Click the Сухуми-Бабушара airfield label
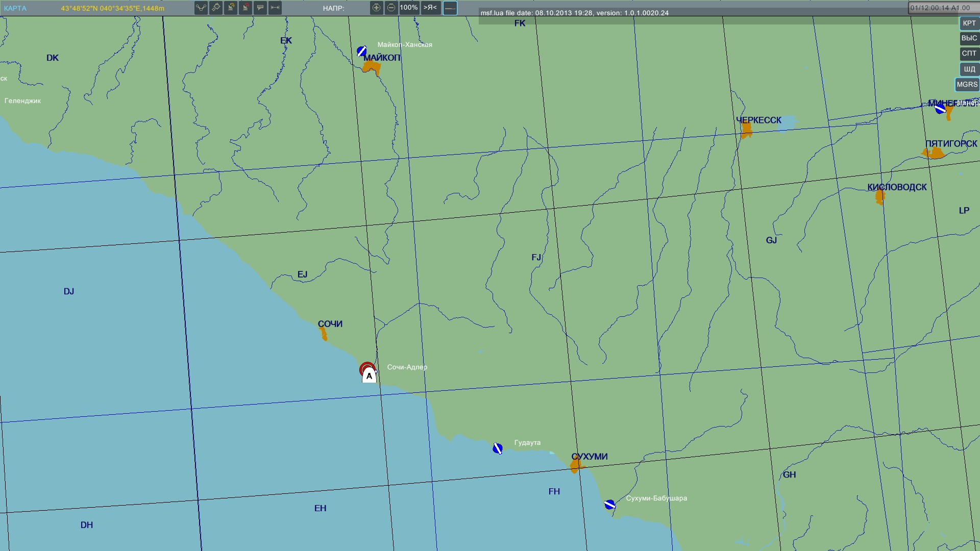This screenshot has height=551, width=980. pyautogui.click(x=656, y=498)
